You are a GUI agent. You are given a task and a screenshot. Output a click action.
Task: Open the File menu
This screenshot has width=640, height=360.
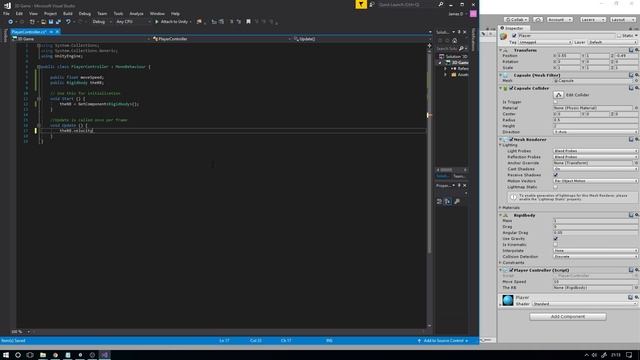pos(6,13)
